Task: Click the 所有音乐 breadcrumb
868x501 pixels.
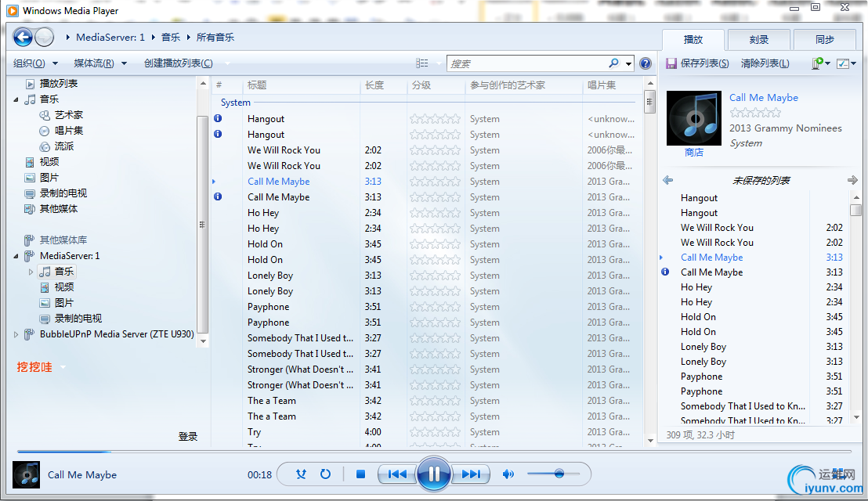Action: 215,37
